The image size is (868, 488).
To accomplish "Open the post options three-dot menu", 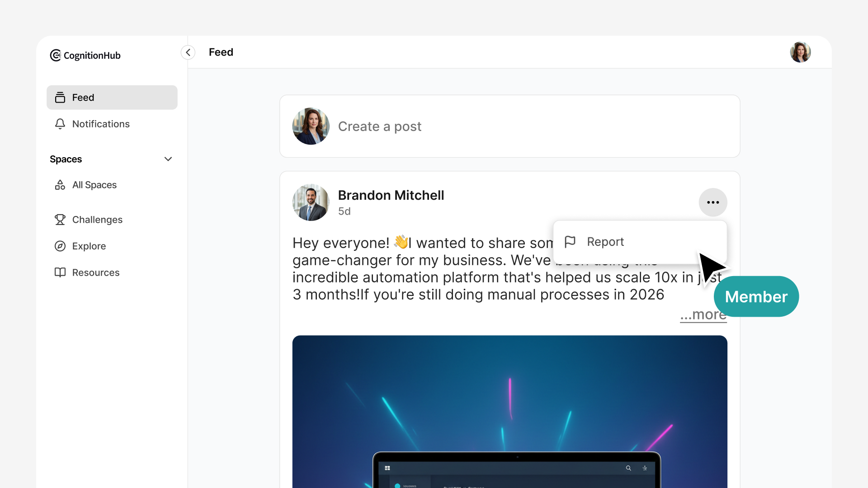I will coord(713,202).
